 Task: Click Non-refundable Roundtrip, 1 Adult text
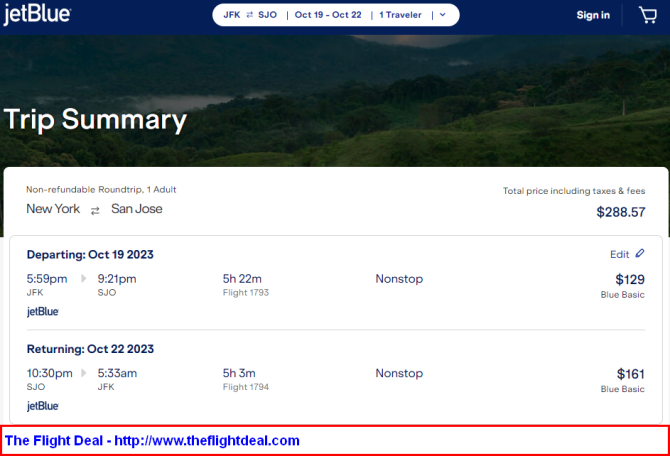pos(101,189)
